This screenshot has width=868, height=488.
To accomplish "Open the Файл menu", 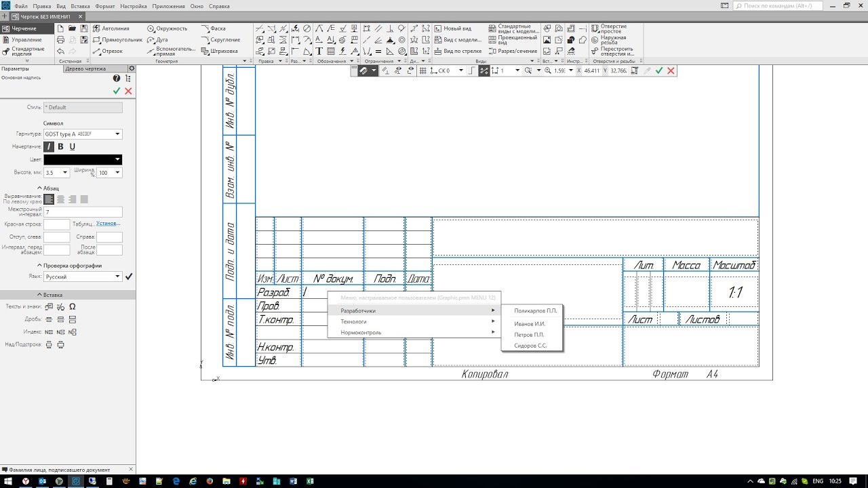I will [21, 5].
